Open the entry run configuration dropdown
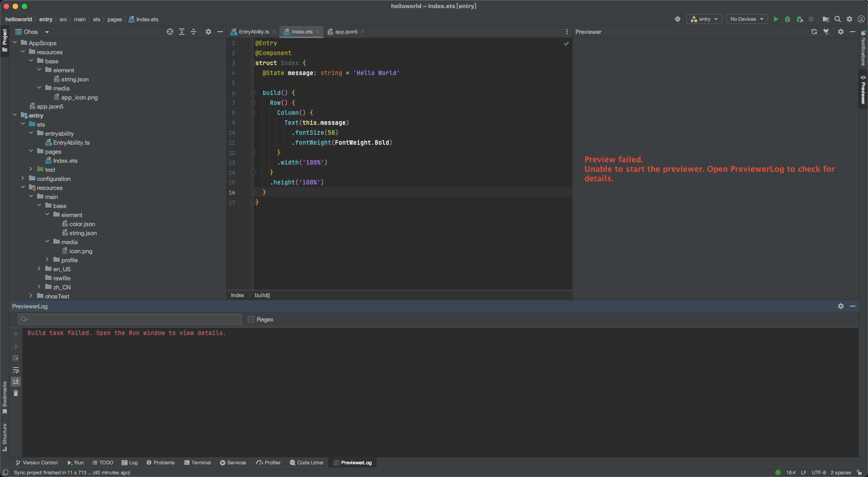 (x=704, y=19)
